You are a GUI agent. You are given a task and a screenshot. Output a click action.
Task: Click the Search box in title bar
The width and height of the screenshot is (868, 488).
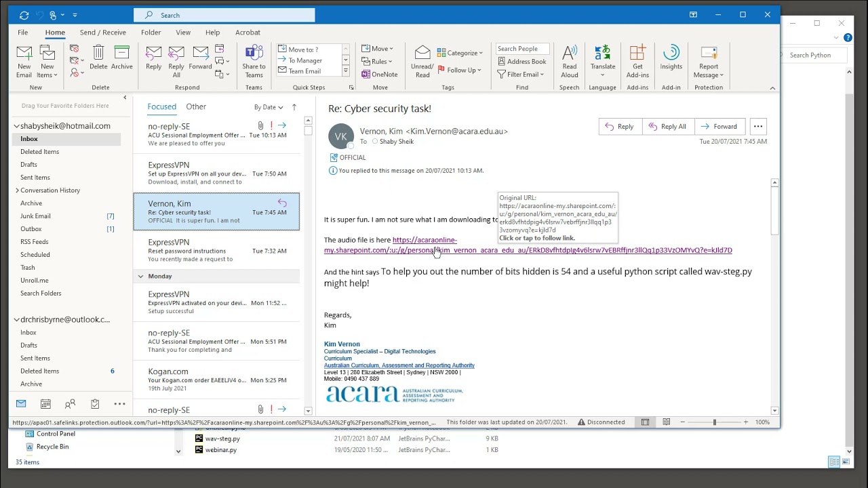pos(224,15)
